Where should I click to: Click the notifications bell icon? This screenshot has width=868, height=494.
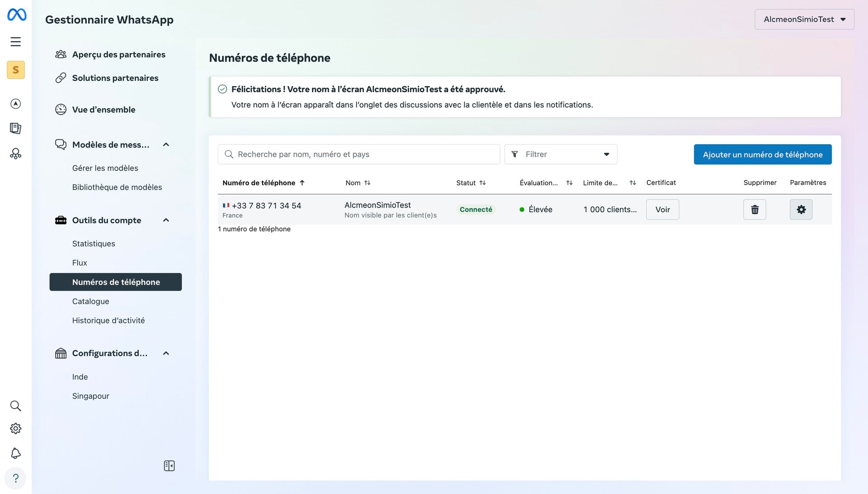(x=16, y=453)
